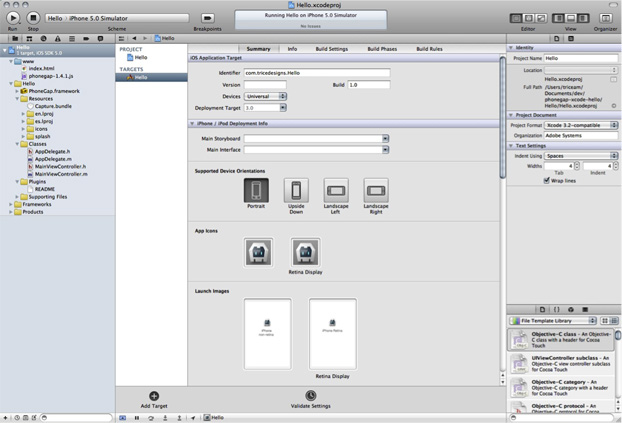Toggle Landscape Right orientation support

[376, 190]
